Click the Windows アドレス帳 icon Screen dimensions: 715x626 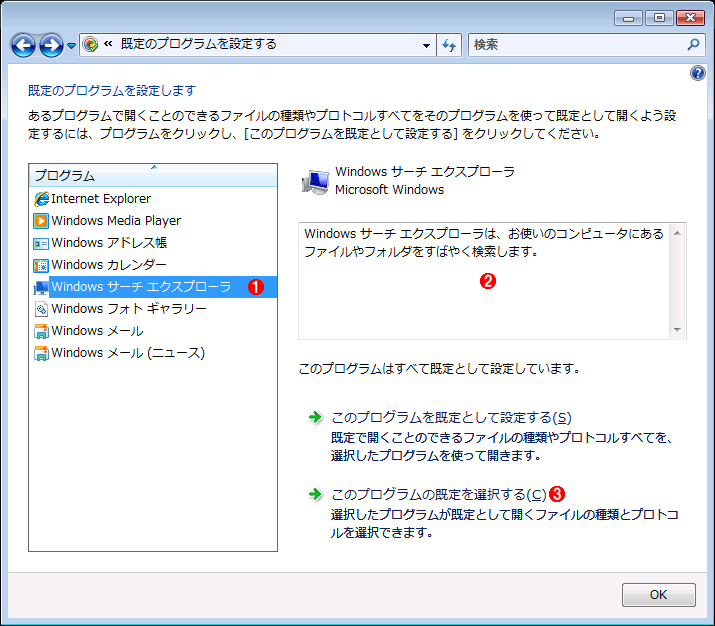tap(41, 243)
